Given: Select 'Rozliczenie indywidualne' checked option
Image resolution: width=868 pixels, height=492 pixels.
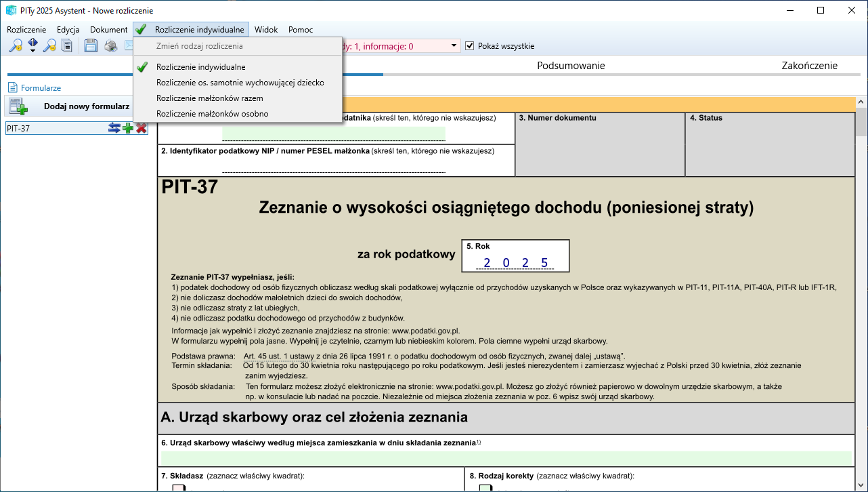Looking at the screenshot, I should click(x=200, y=67).
